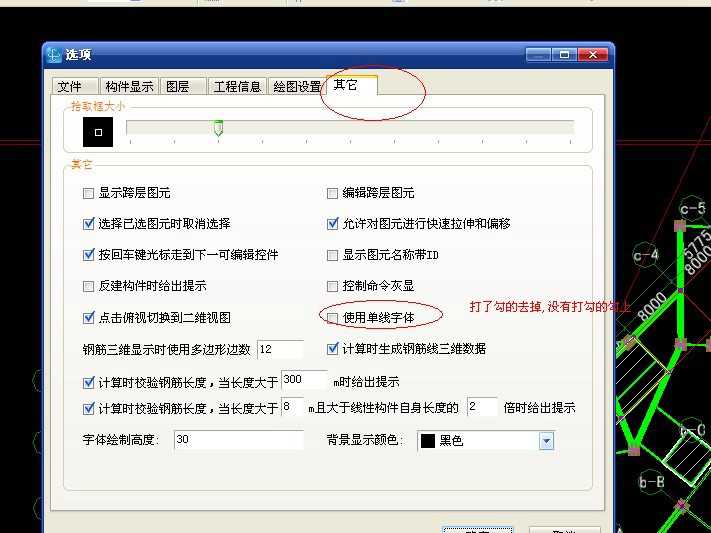
Task: Open the 背景显示颜色 dropdown arrow
Action: click(546, 441)
